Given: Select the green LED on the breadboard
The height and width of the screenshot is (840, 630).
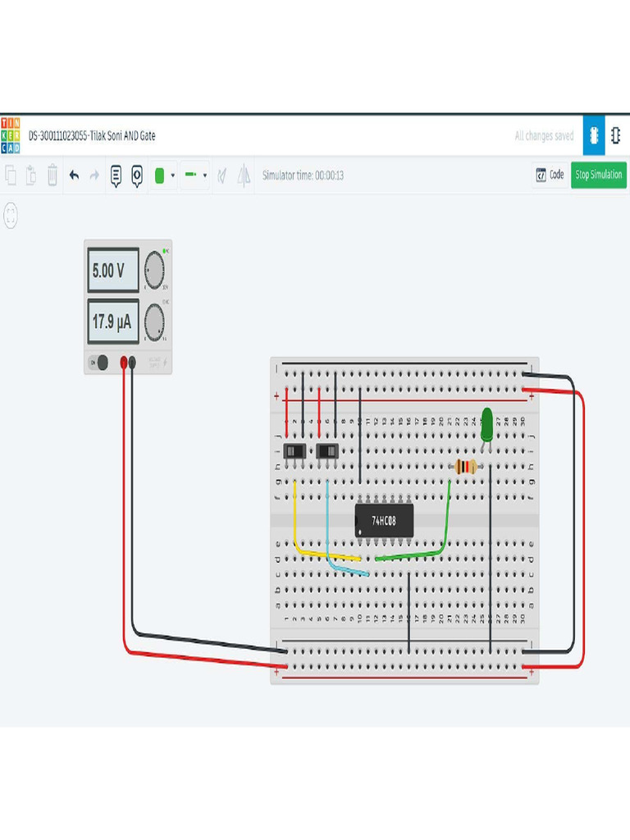Looking at the screenshot, I should pos(486,423).
